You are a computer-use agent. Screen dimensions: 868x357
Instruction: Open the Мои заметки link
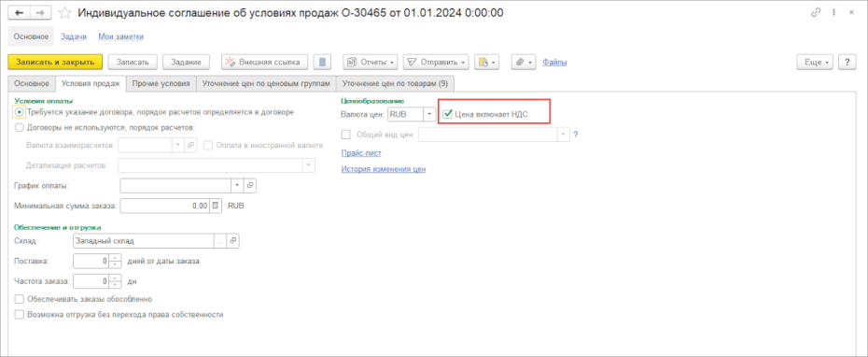[121, 36]
